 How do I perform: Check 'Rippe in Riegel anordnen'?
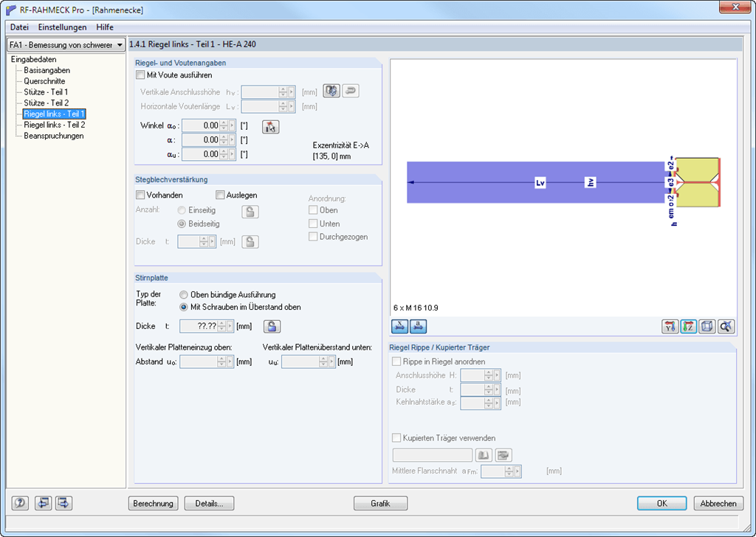tap(396, 361)
